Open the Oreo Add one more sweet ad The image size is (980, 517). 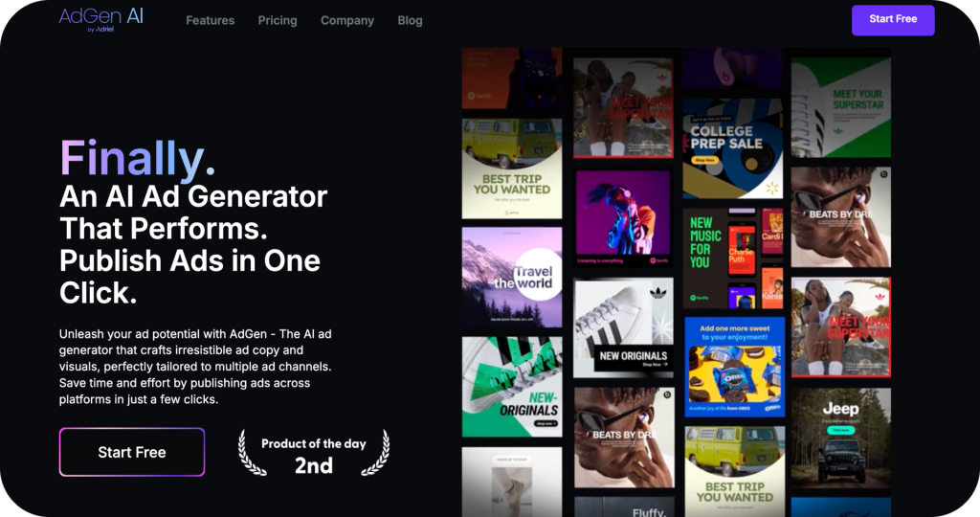[734, 367]
